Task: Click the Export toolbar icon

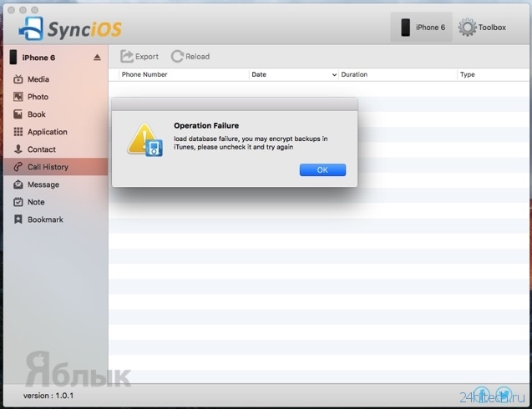Action: point(127,56)
